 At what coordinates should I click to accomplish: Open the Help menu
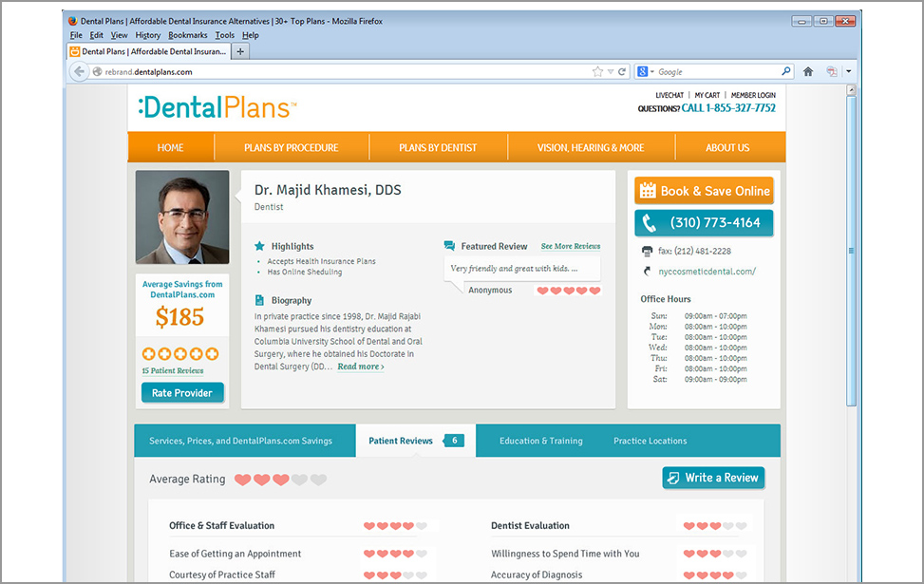tap(251, 35)
